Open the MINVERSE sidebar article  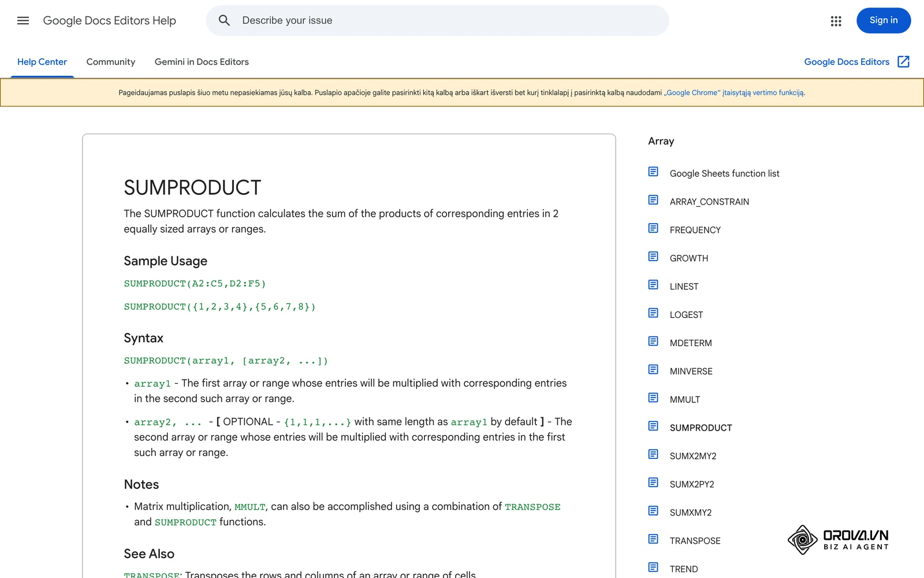[691, 371]
